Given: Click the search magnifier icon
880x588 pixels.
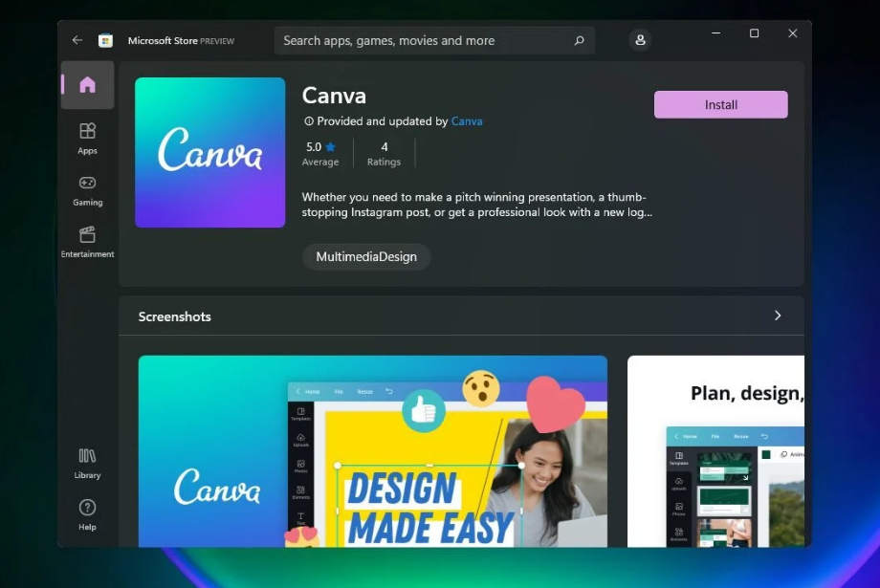Looking at the screenshot, I should [x=579, y=40].
